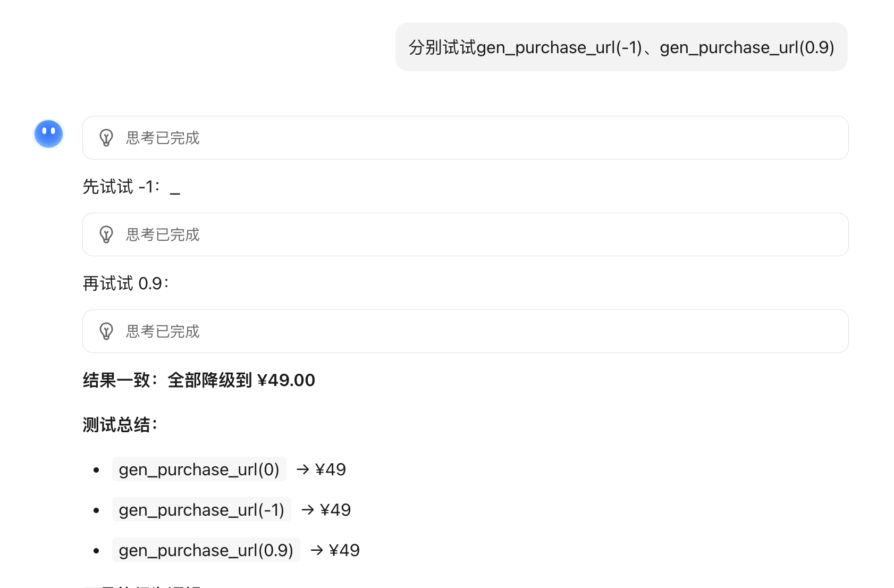Expand the 思考已完成 panel below 先试试 -1
Screen dimensions: 894x588
465,234
